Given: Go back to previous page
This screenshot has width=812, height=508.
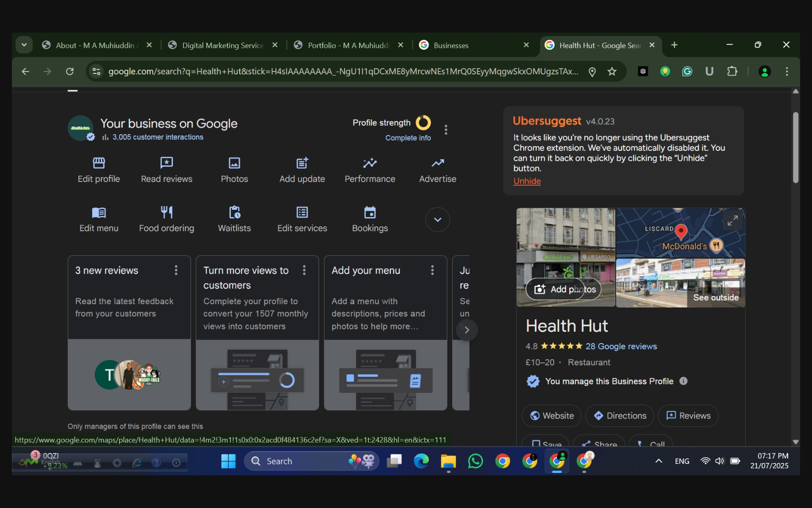Looking at the screenshot, I should coord(26,72).
